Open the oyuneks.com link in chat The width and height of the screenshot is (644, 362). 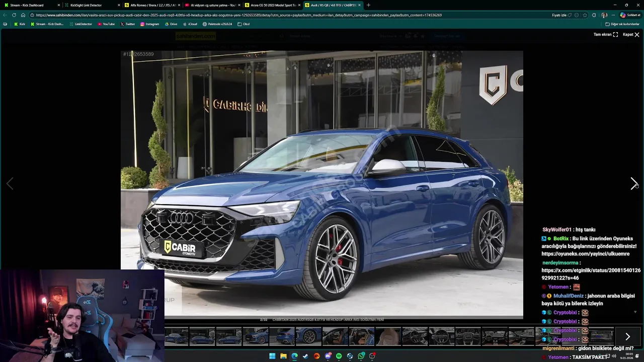click(x=585, y=254)
